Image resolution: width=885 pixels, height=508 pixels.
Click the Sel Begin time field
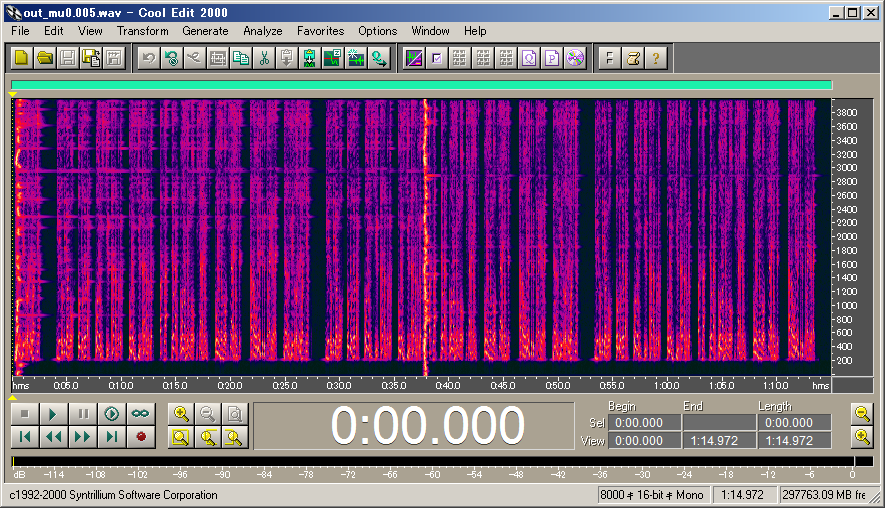[644, 423]
